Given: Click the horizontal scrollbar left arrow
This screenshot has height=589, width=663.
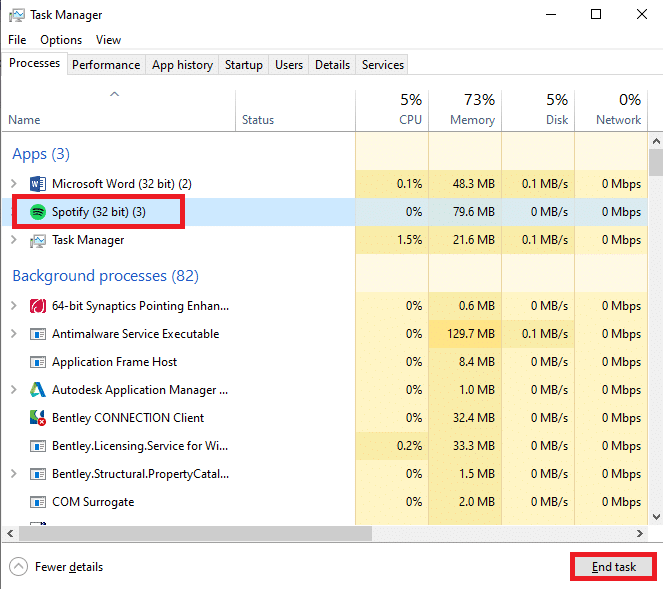Looking at the screenshot, I should (10, 533).
